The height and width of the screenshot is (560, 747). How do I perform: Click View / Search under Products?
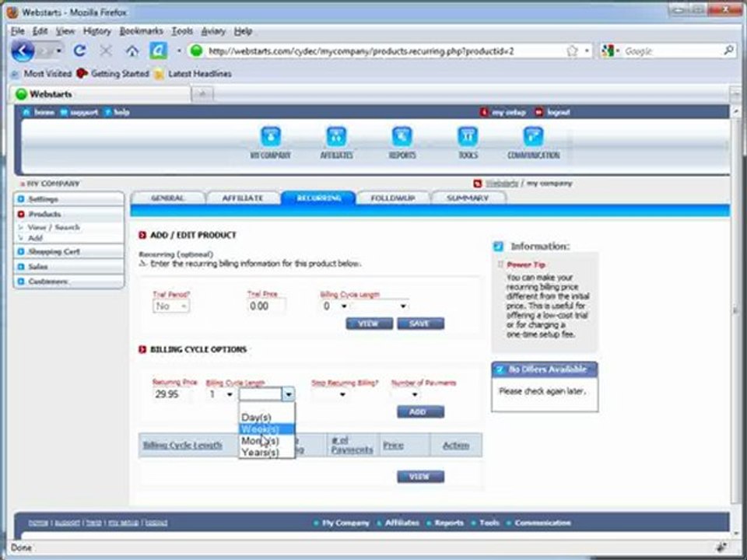54,227
